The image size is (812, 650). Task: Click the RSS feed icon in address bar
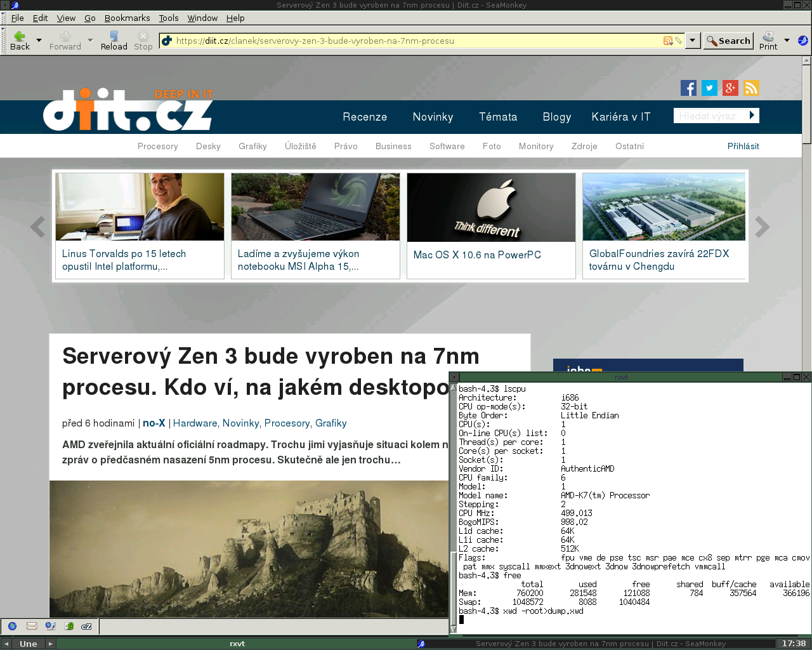click(x=667, y=41)
